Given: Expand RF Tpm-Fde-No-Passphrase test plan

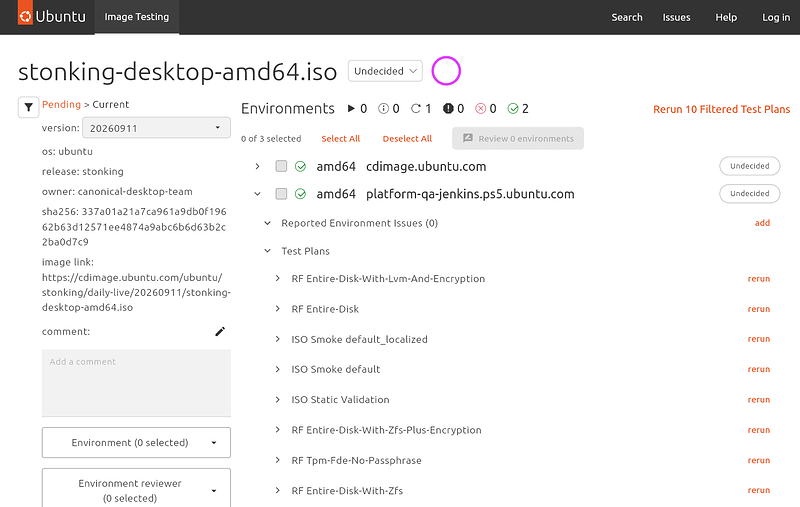Looking at the screenshot, I should 278,460.
